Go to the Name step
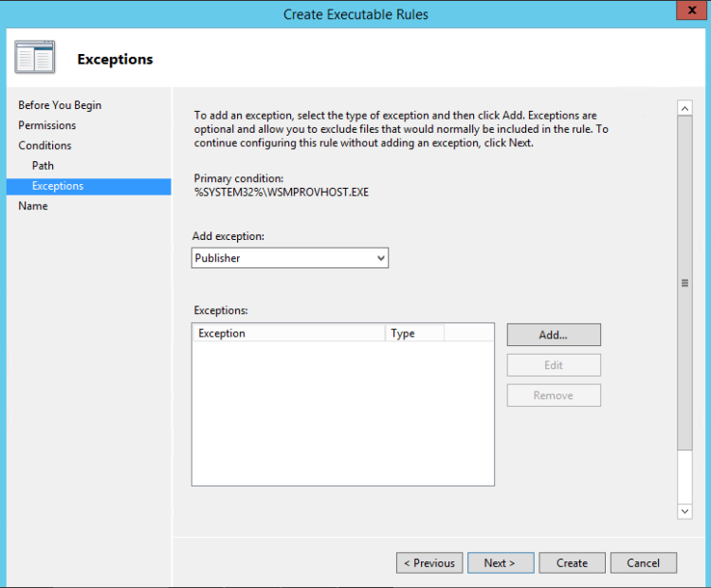The height and width of the screenshot is (588, 711). point(33,206)
